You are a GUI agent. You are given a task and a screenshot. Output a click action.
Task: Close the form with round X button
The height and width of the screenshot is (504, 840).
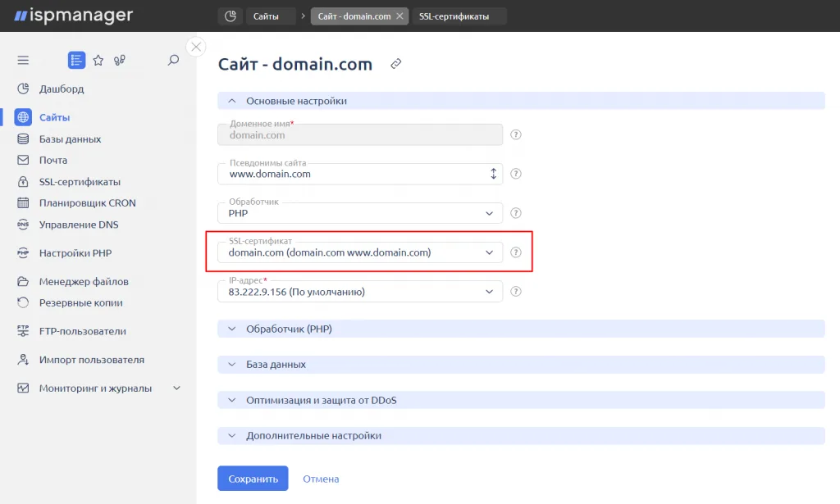click(196, 47)
